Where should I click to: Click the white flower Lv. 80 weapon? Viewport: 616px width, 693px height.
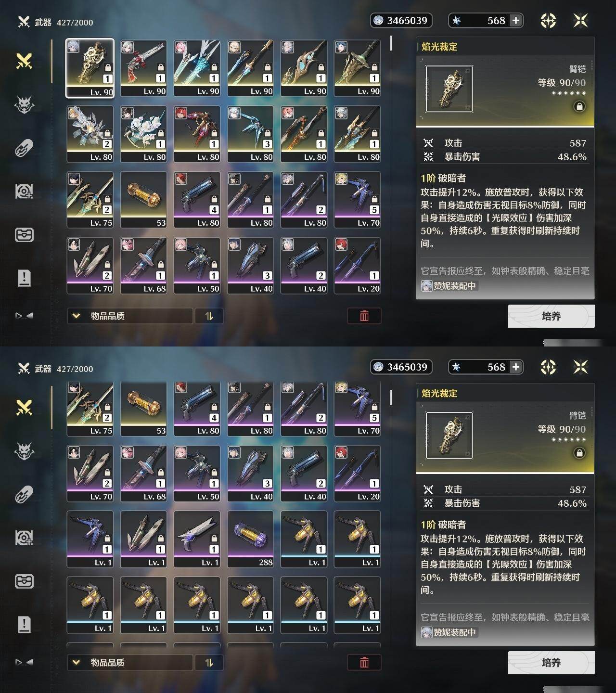[x=143, y=134]
